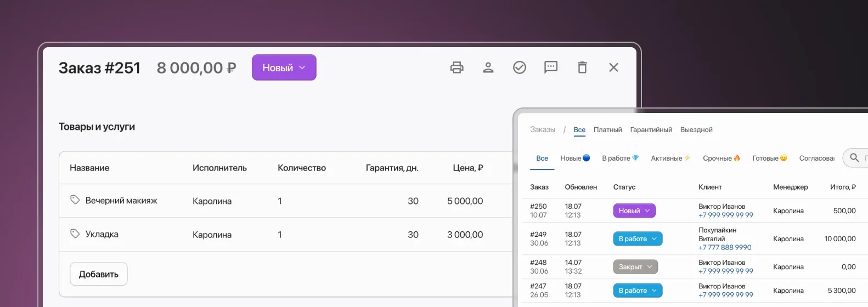Click the tag icon beside Укладка

click(75, 234)
